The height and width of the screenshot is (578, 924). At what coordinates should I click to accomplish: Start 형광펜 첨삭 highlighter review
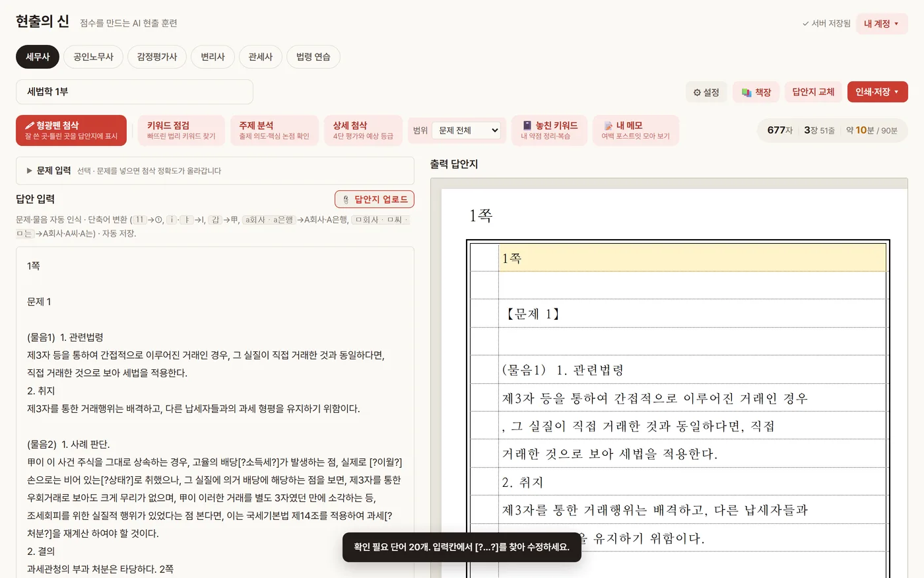coord(71,130)
